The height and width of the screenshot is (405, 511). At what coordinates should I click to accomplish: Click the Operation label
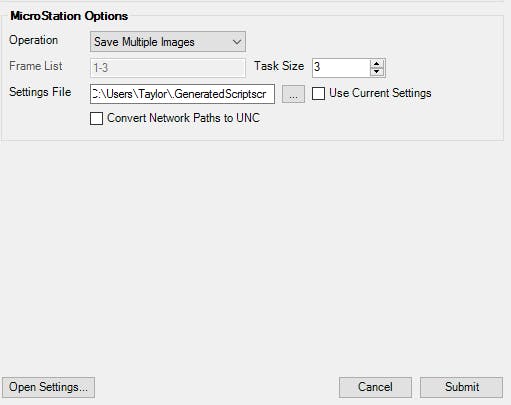34,40
